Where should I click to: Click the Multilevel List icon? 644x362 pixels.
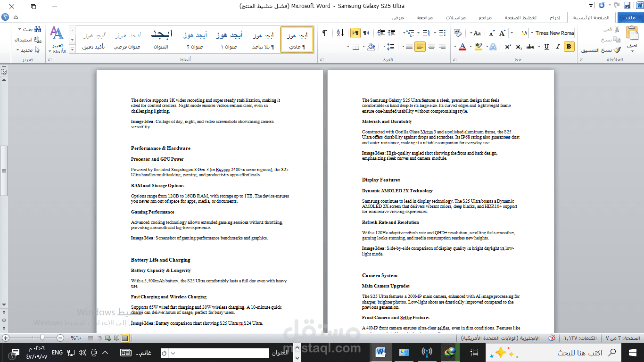point(411,33)
